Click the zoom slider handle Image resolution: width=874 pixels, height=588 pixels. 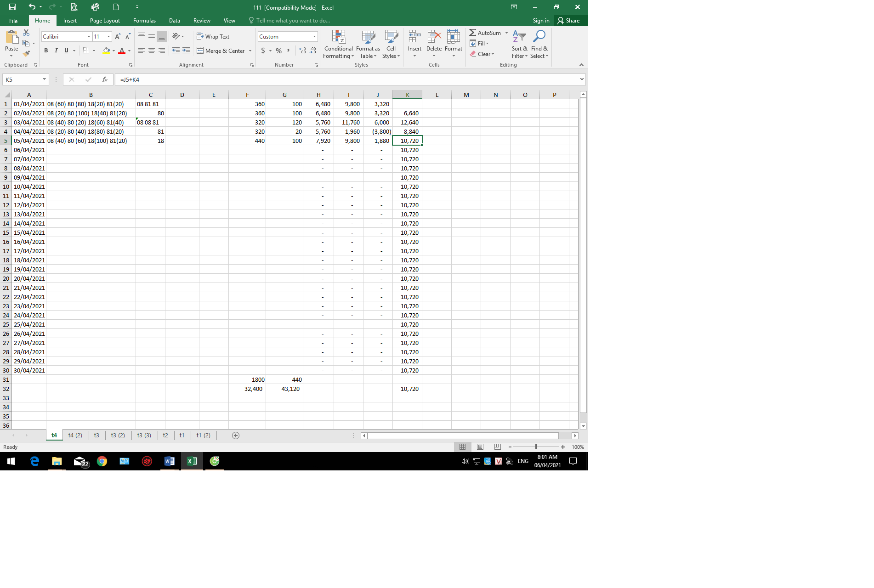point(536,447)
